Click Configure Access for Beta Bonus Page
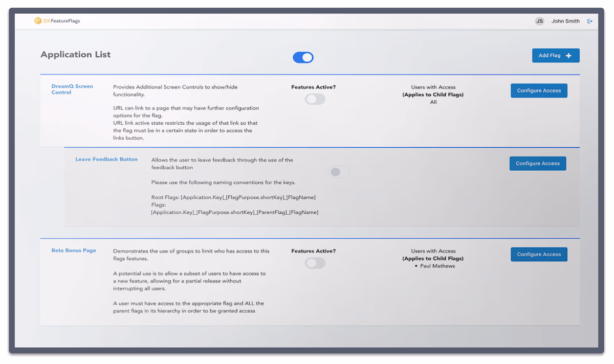 click(x=539, y=254)
